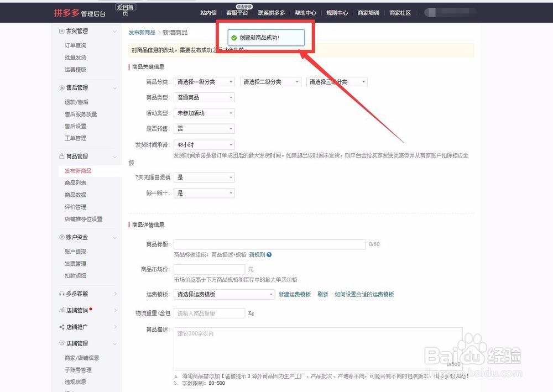Open 订单查询 in the sidebar
Image resolution: width=553 pixels, height=392 pixels.
75,45
